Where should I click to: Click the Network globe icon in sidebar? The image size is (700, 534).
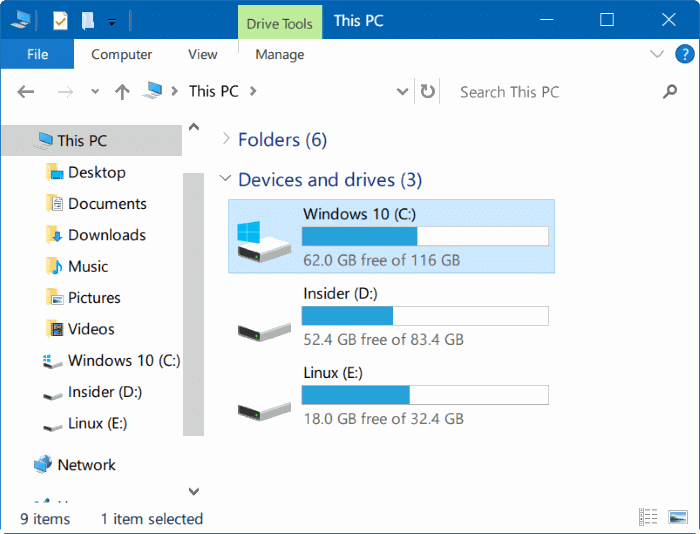tap(42, 464)
